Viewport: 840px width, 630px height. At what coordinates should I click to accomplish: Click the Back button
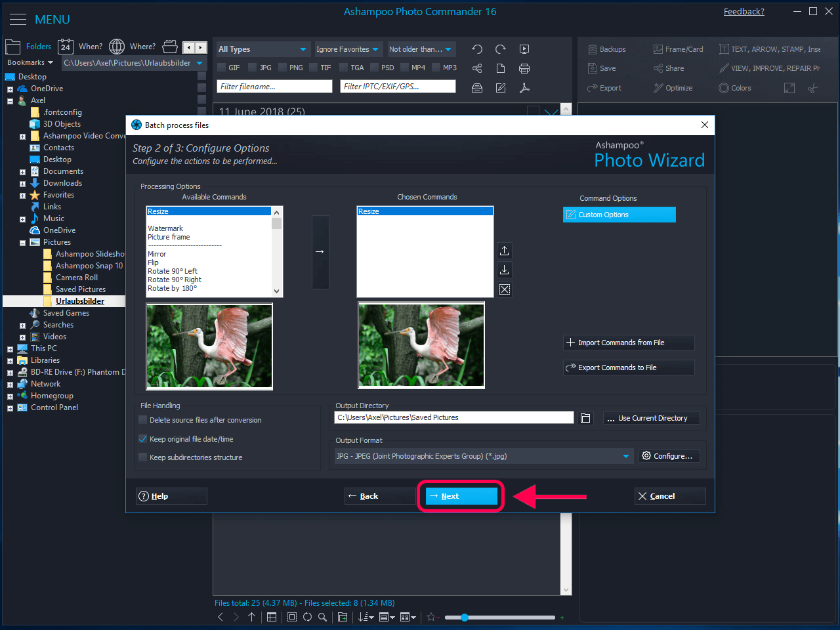coord(380,496)
